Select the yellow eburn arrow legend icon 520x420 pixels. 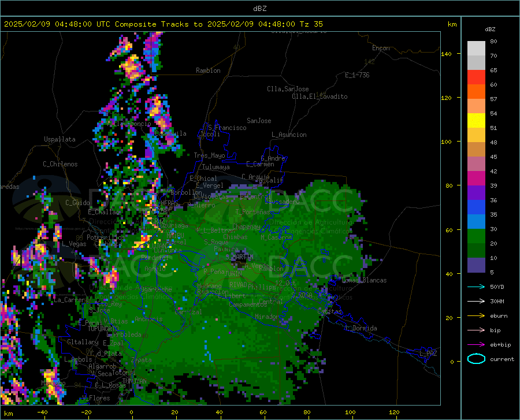476,315
